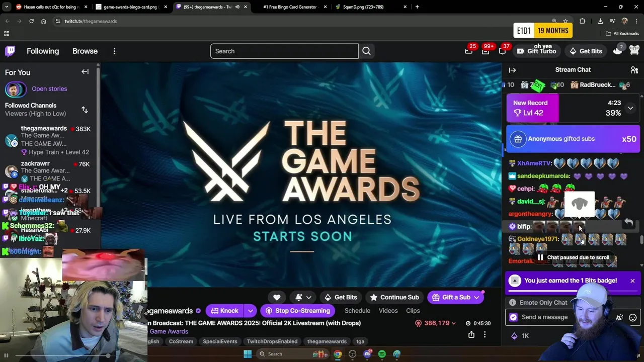Click the New Record Lvl 42 hype train
This screenshot has width=644, height=362.
click(x=532, y=108)
